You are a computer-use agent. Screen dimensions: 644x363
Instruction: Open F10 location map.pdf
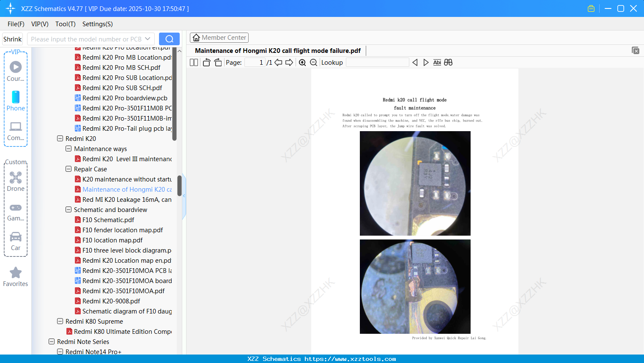[112, 240]
